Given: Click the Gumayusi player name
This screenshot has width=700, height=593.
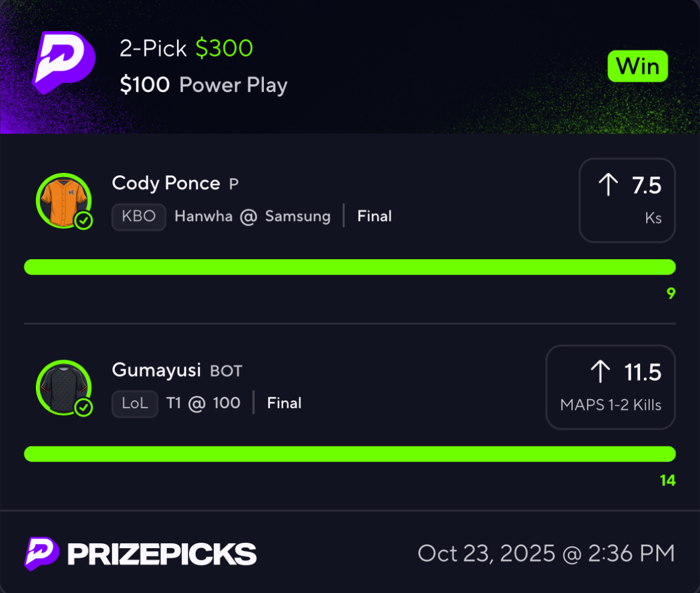Looking at the screenshot, I should tap(156, 370).
